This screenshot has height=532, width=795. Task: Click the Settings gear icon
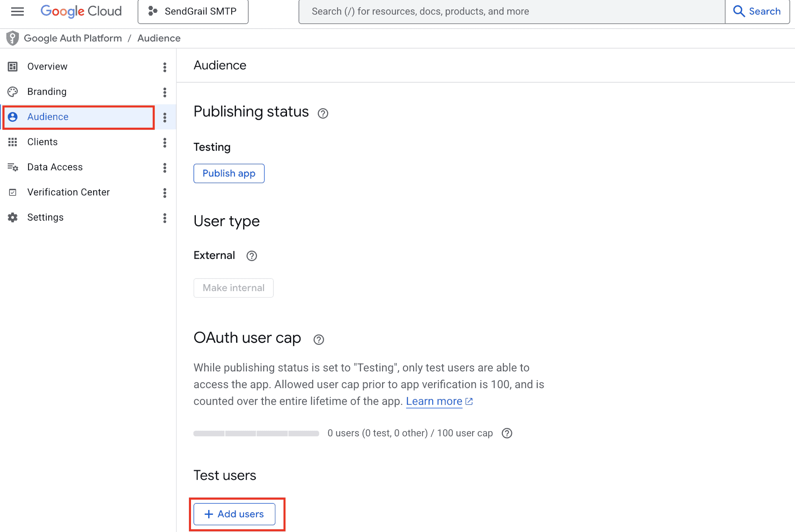pyautogui.click(x=13, y=217)
